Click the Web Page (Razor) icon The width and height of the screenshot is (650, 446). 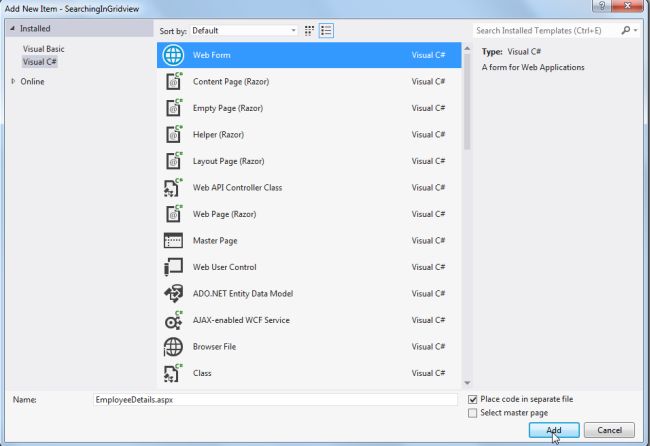point(173,214)
